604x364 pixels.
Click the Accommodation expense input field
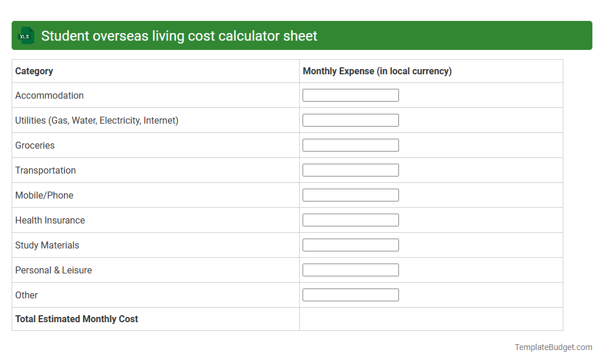pos(350,95)
